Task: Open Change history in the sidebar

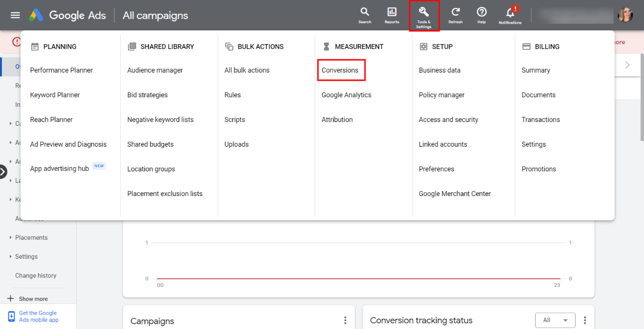Action: [x=36, y=275]
